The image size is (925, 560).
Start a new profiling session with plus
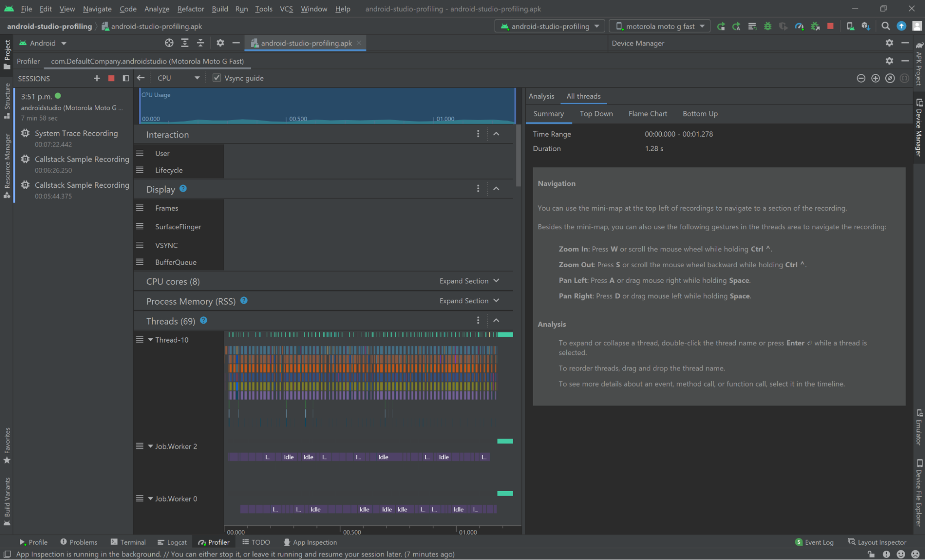(x=97, y=78)
